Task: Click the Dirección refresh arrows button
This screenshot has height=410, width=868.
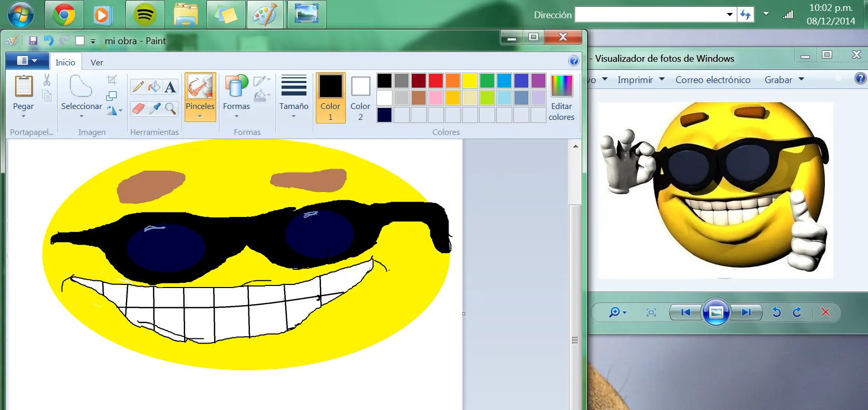Action: click(745, 15)
